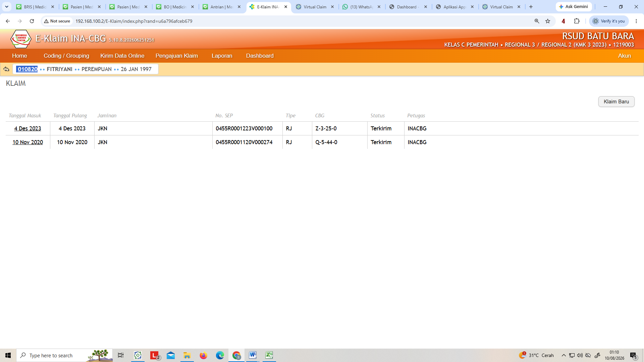Open Kirim Data Online menu
The width and height of the screenshot is (644, 362).
122,56
